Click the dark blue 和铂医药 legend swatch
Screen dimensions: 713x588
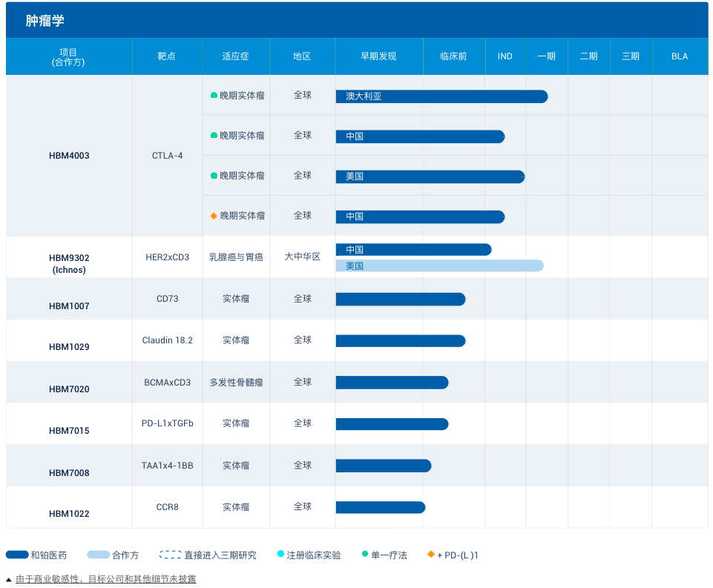click(17, 555)
